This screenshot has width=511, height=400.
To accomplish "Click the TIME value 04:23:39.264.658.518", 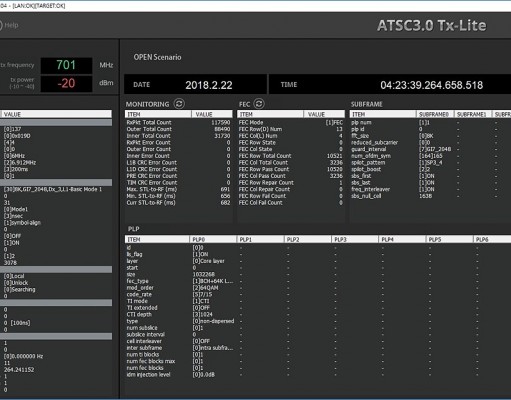I will point(432,85).
